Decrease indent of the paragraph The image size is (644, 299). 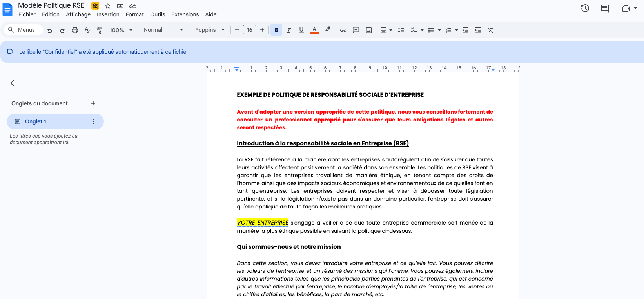click(466, 30)
